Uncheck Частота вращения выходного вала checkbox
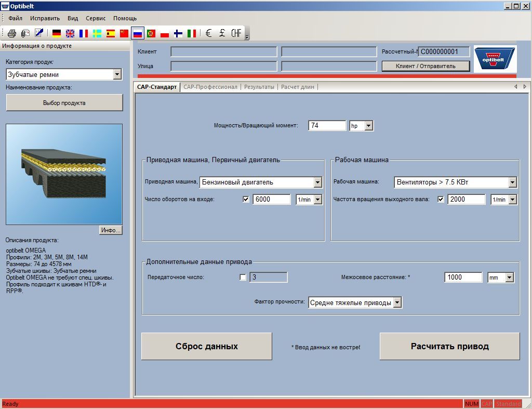Viewport: 532px width, 409px height. pos(441,199)
